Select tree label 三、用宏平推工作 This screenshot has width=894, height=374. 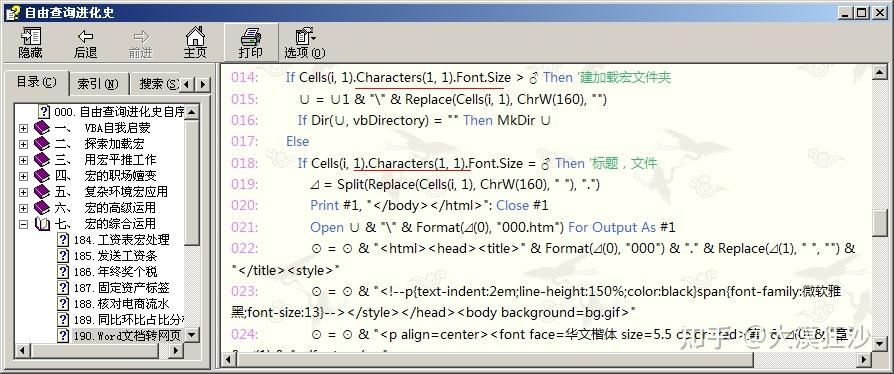point(105,160)
